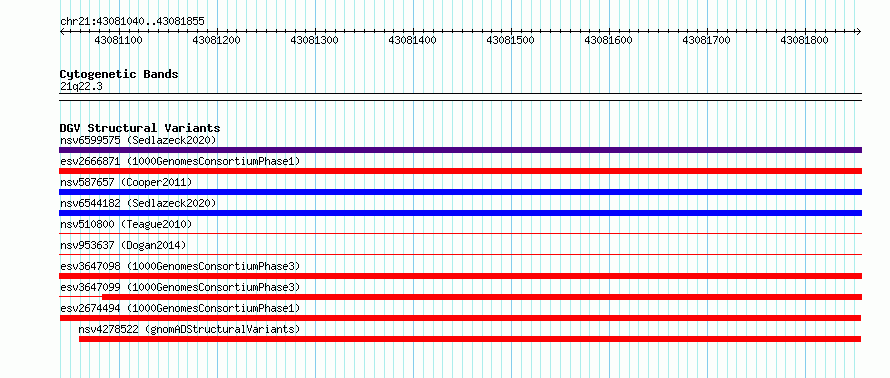Screen dimensions: 890x378
Task: Click the blue nsv6544182 variant bar
Action: [460, 213]
